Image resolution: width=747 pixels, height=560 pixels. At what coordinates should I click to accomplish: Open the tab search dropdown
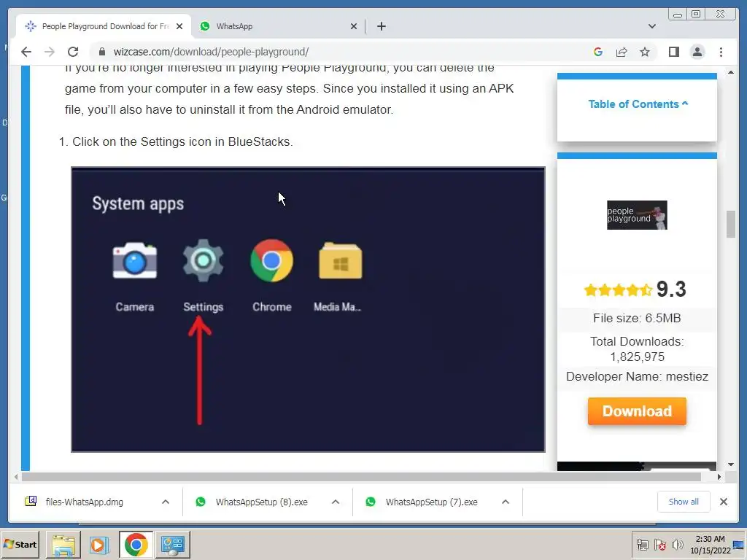click(x=651, y=26)
